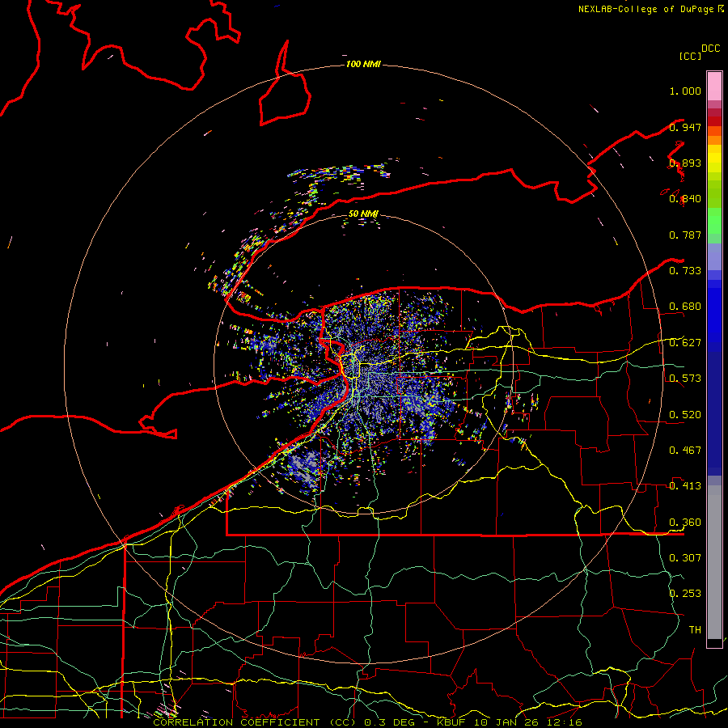This screenshot has width=728, height=728.
Task: Pick the bright green segment of the color bar
Action: (x=714, y=221)
